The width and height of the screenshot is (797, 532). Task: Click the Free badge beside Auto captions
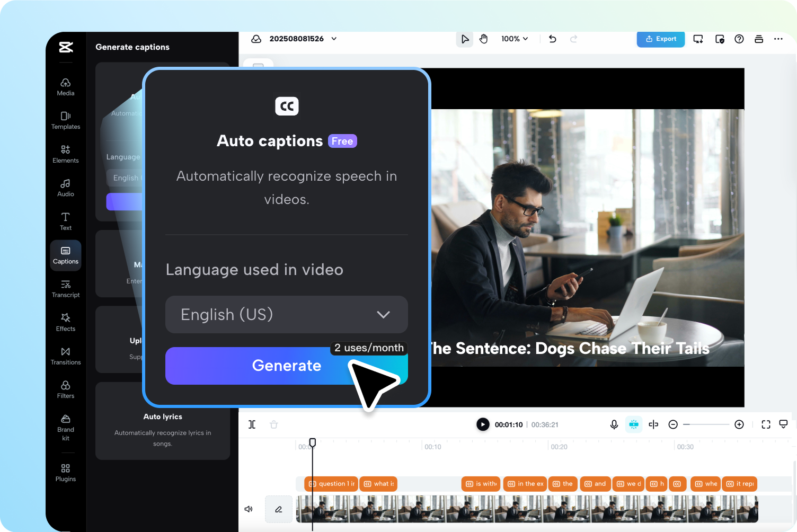click(x=342, y=141)
